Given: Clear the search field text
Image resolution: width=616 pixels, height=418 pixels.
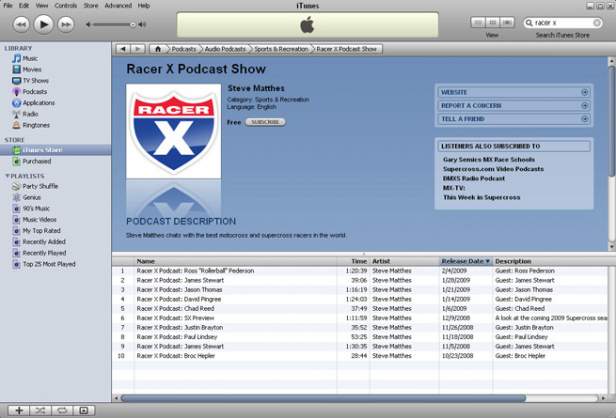Looking at the screenshot, I should [597, 23].
